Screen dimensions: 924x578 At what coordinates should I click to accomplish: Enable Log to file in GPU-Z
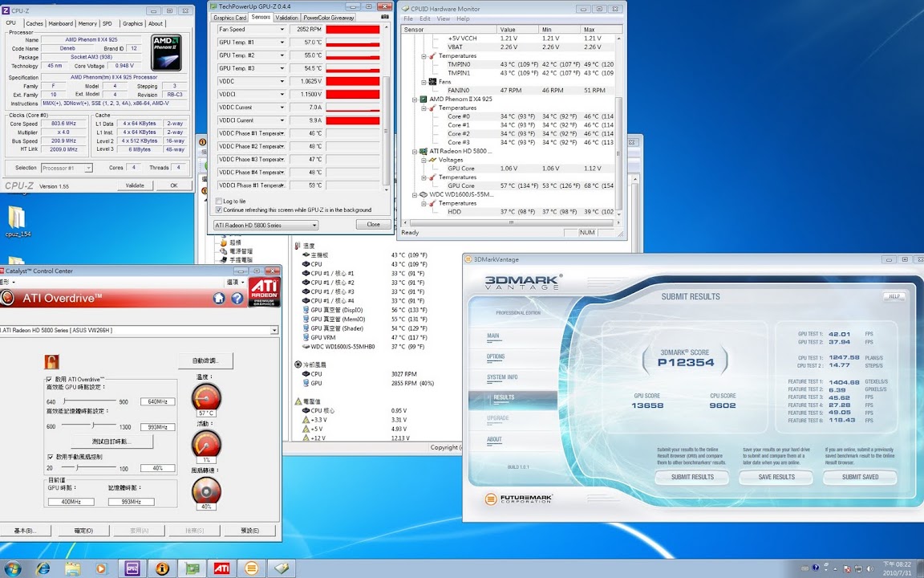(x=219, y=201)
